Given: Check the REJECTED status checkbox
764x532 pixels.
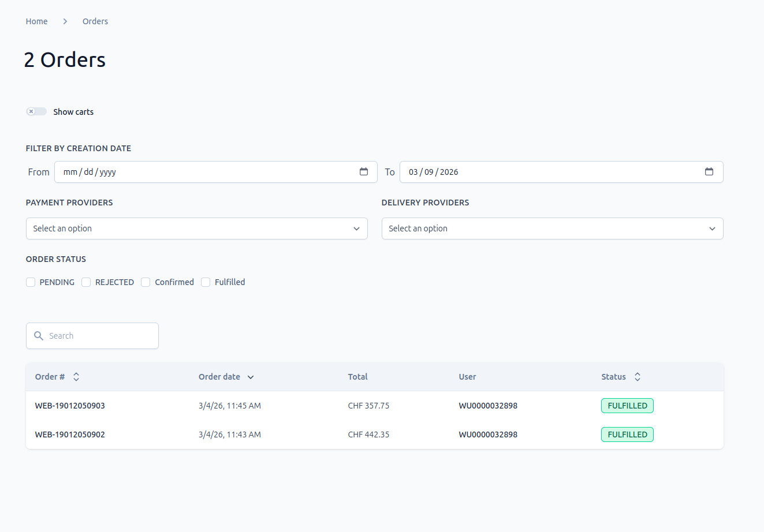Looking at the screenshot, I should pyautogui.click(x=86, y=282).
